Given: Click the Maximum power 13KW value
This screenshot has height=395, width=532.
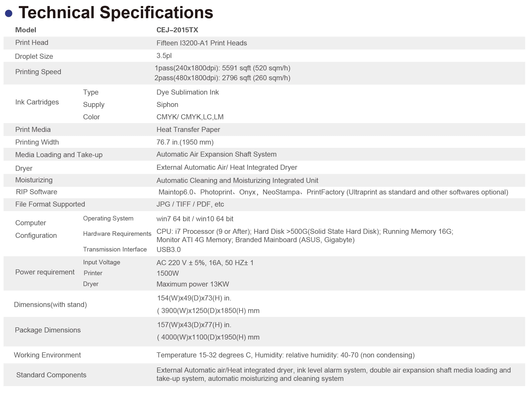Looking at the screenshot, I should click(x=193, y=284).
